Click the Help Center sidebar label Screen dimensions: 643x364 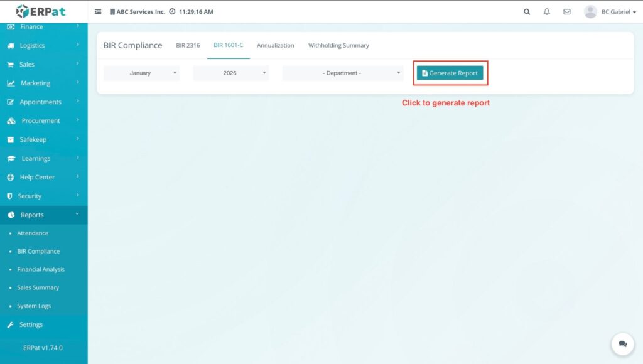37,177
